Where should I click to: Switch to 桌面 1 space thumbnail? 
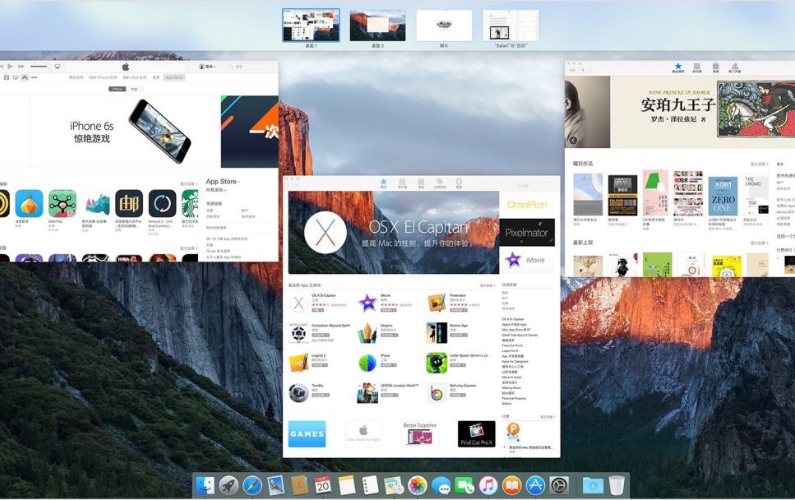click(311, 25)
